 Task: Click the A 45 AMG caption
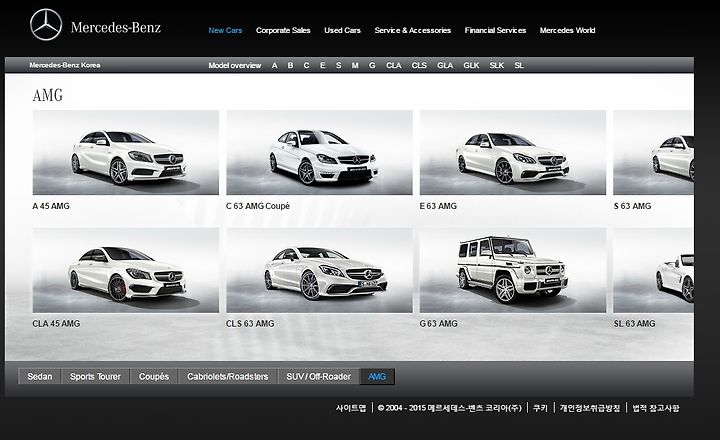[51, 206]
